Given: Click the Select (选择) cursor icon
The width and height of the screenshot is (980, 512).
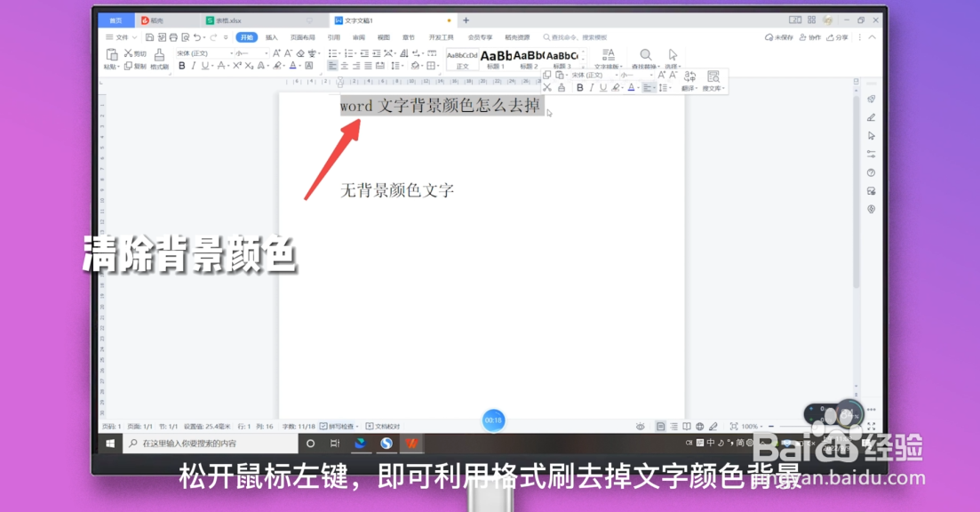Looking at the screenshot, I should (x=673, y=55).
